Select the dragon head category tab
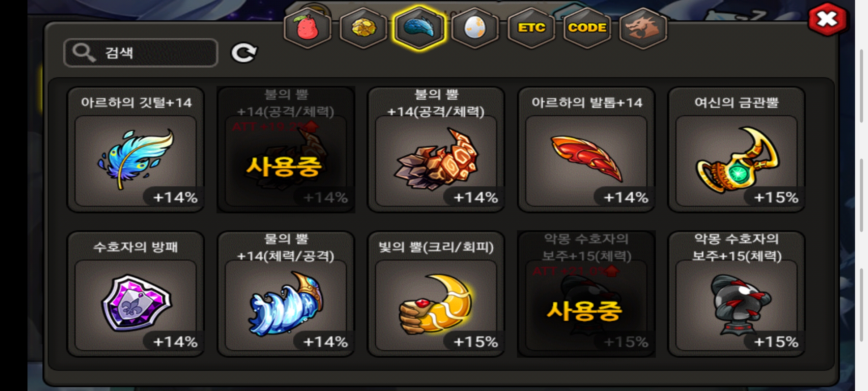Screen dimensions: 868x391 pos(643,28)
